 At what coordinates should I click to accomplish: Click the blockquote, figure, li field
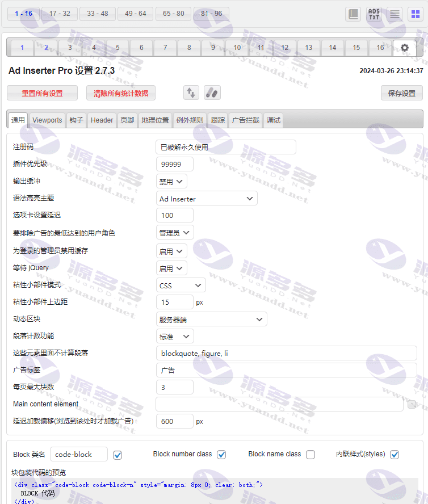pos(287,353)
